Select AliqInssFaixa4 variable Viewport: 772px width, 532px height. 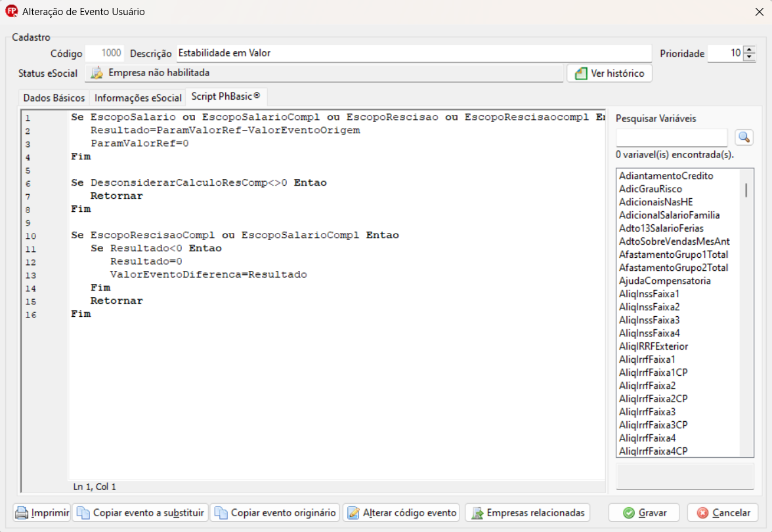649,334
